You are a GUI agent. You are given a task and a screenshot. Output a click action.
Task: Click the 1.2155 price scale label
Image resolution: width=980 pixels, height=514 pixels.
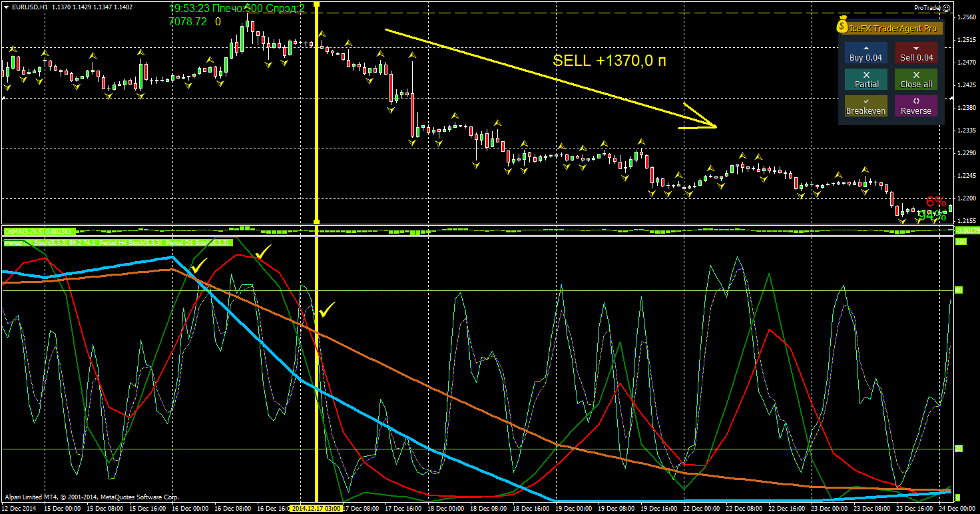(x=966, y=220)
